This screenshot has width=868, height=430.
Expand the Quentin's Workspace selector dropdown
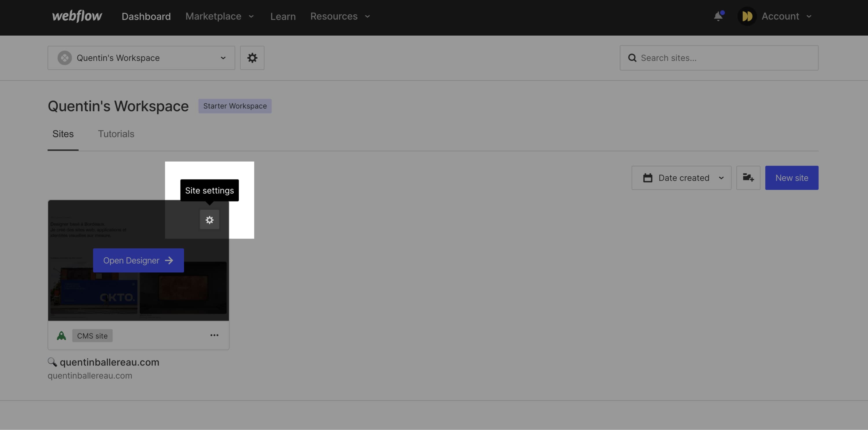(x=223, y=58)
